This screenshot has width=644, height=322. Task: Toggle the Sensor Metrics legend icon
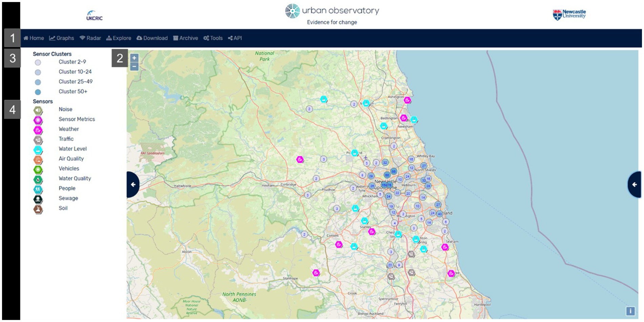[x=38, y=120]
